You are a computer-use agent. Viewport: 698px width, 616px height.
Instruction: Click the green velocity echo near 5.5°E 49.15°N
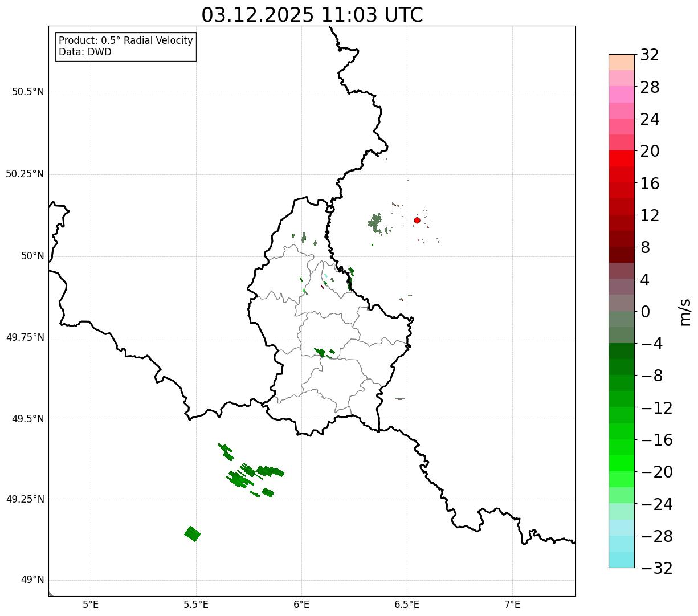coord(192,534)
